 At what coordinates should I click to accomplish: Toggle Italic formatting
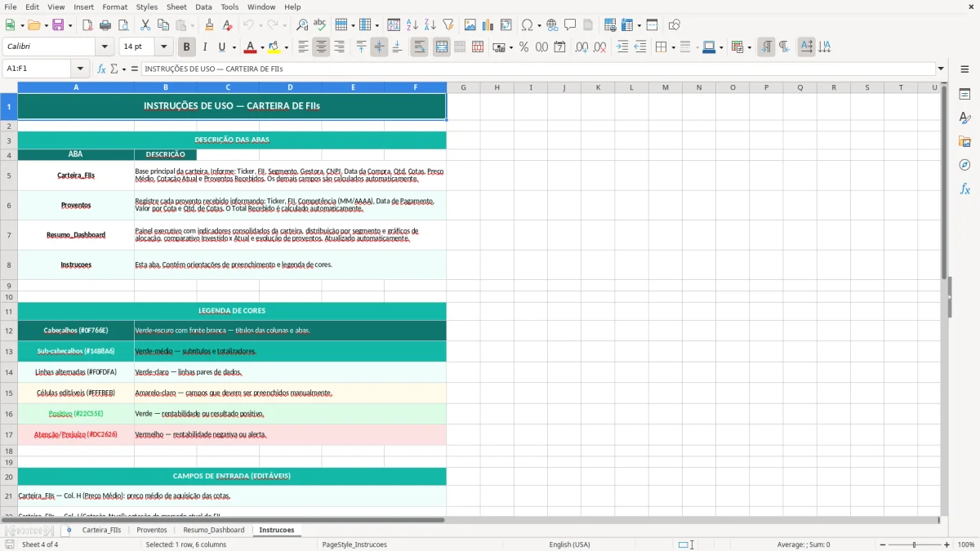204,47
